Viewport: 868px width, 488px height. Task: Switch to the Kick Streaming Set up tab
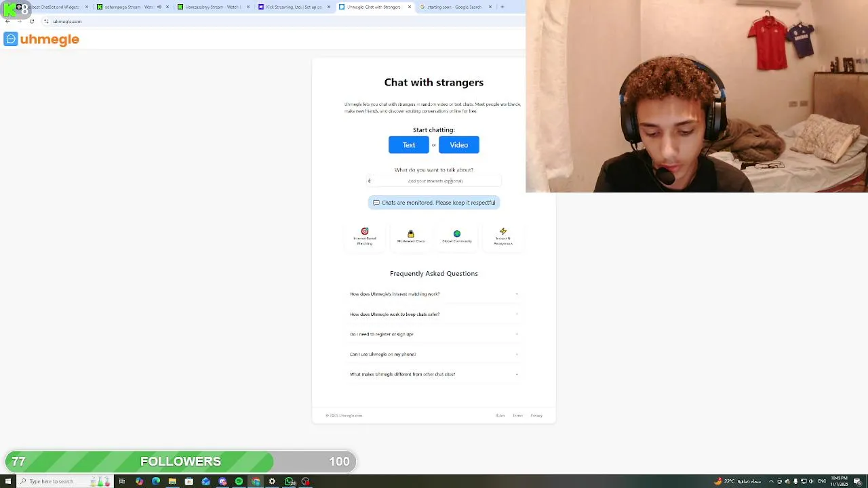(294, 7)
